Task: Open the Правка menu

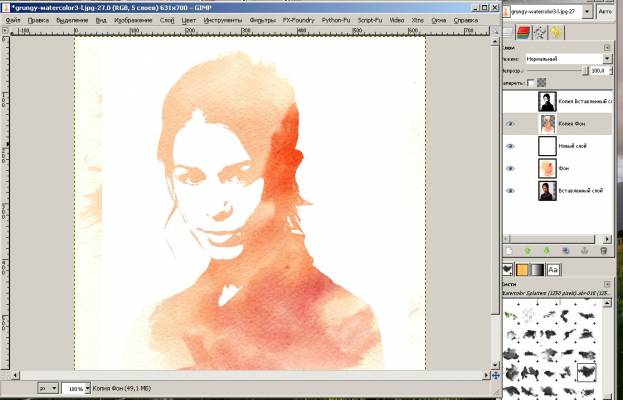Action: [x=39, y=20]
